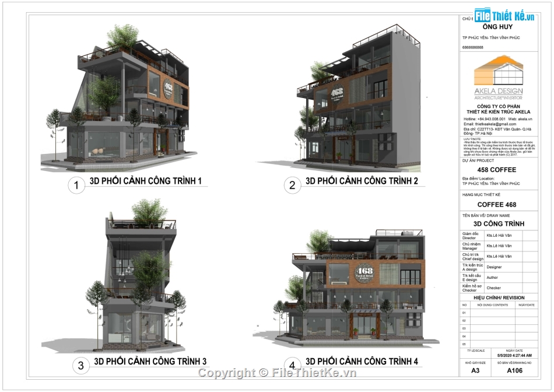Click the paper size 'A3'
This screenshot has width=554, height=392.
tap(475, 370)
